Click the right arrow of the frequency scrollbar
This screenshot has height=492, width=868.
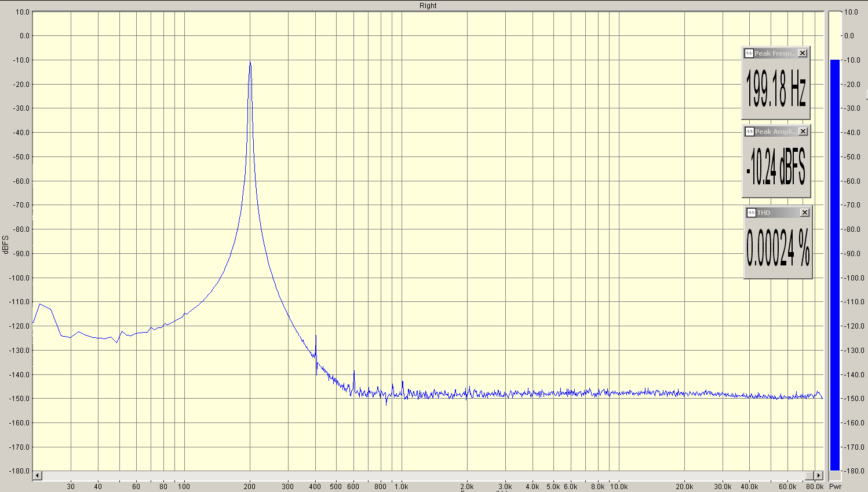point(819,476)
